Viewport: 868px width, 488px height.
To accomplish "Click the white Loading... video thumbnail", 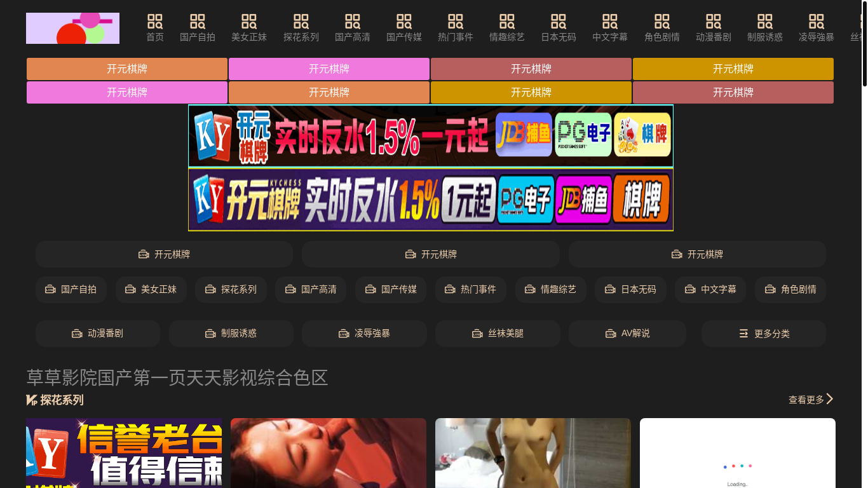I will (738, 453).
